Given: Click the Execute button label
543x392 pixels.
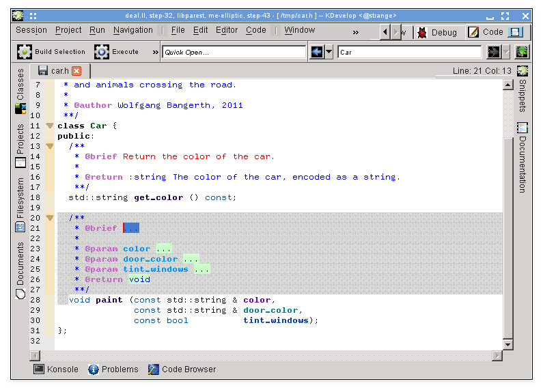Looking at the screenshot, I should point(126,52).
